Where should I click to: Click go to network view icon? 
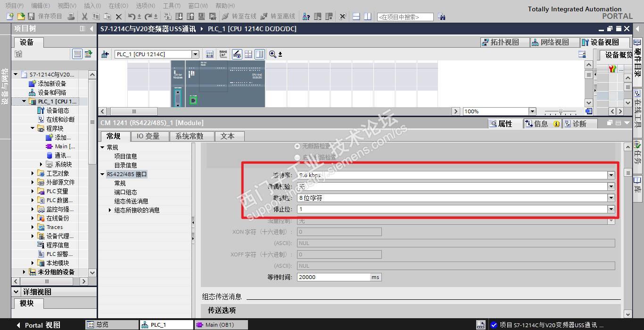[x=105, y=54]
